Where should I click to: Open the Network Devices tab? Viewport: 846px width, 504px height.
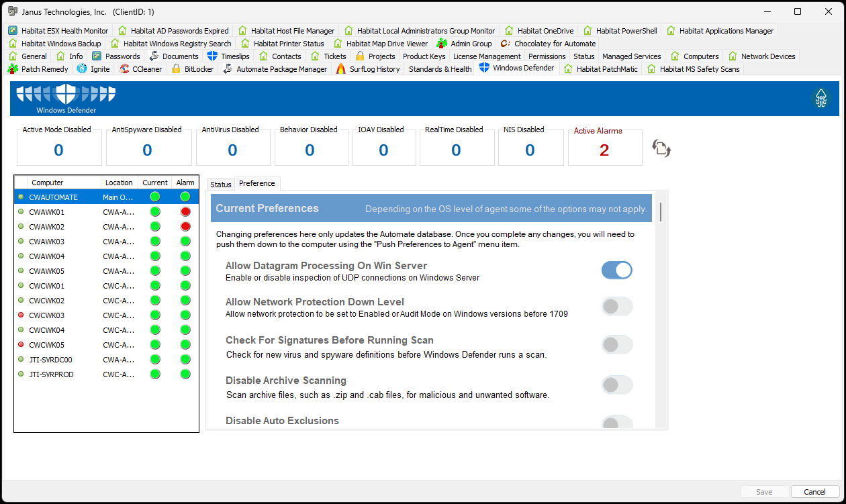click(761, 56)
